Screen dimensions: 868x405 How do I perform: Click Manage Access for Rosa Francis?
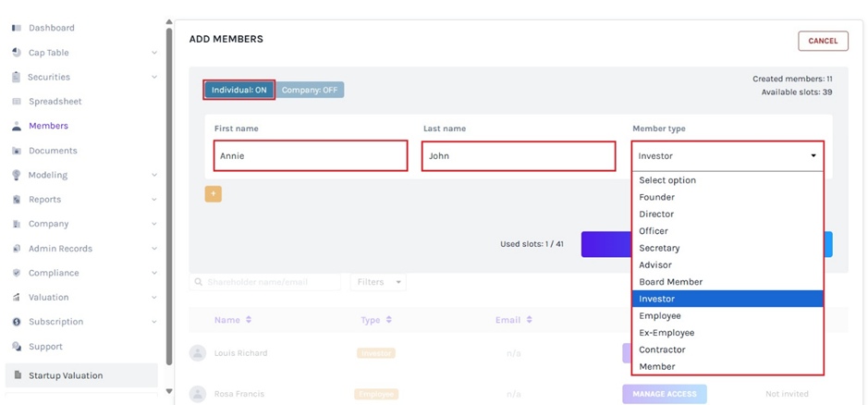coord(664,394)
